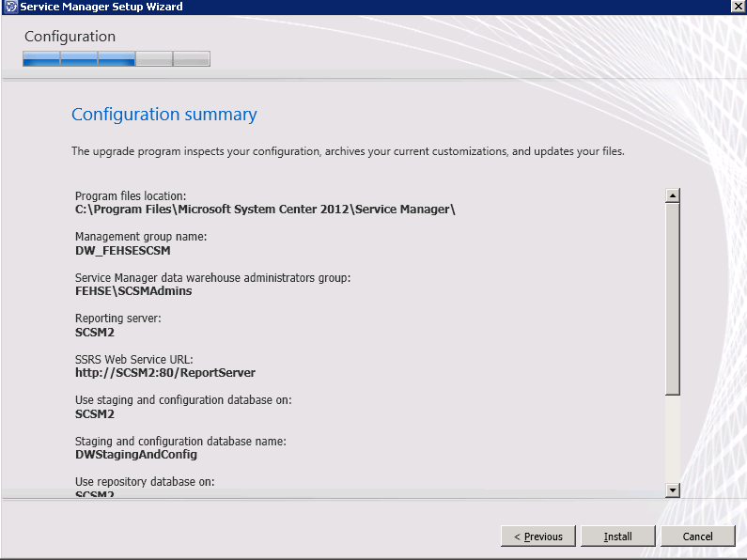747x560 pixels.
Task: Click the Configuration progress bar
Action: coord(117,58)
